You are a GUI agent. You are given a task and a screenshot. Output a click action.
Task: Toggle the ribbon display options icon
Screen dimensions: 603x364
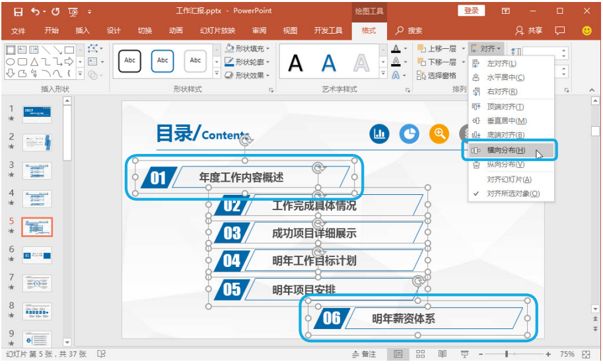[x=506, y=11]
